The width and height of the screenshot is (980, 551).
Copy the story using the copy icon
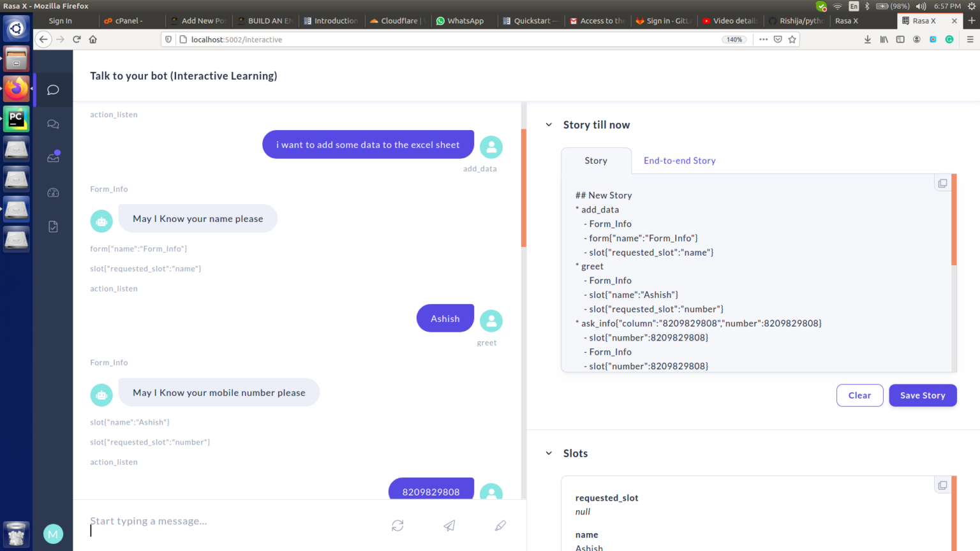[942, 183]
